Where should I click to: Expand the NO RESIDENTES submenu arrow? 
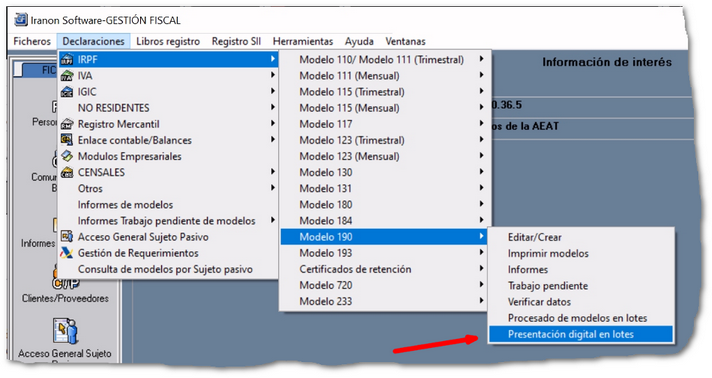(x=272, y=108)
